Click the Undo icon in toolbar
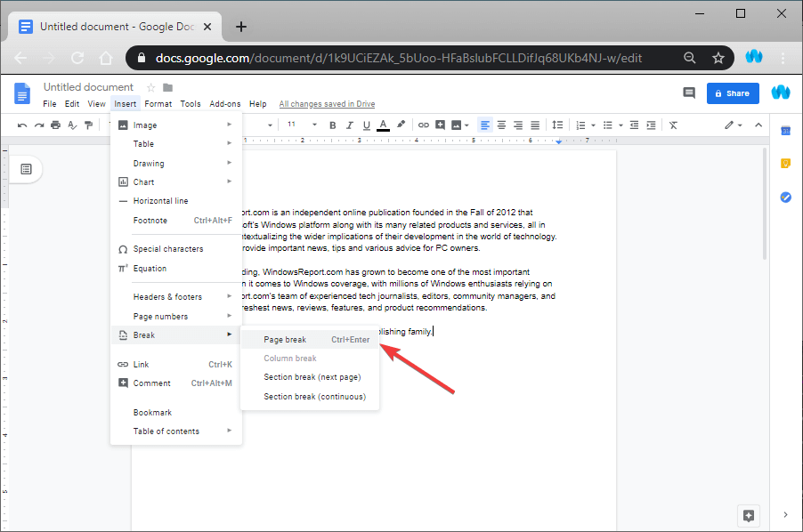Image resolution: width=803 pixels, height=532 pixels. (22, 125)
